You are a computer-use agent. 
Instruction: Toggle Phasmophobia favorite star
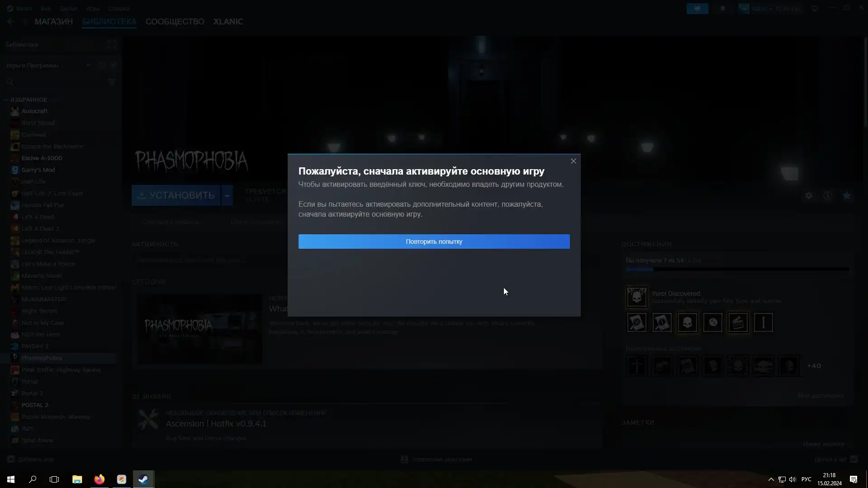coord(846,195)
